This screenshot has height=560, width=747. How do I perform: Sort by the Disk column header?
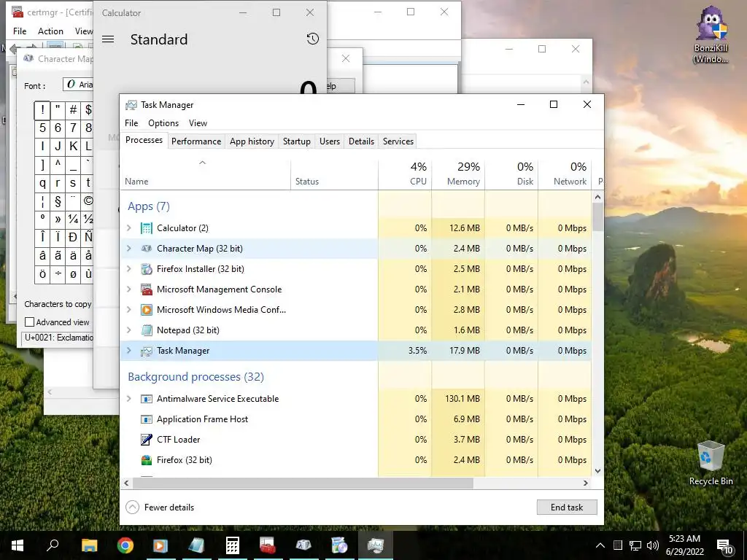click(511, 174)
